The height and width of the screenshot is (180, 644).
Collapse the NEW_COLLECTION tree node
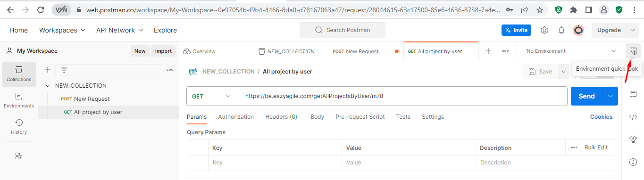pos(47,86)
